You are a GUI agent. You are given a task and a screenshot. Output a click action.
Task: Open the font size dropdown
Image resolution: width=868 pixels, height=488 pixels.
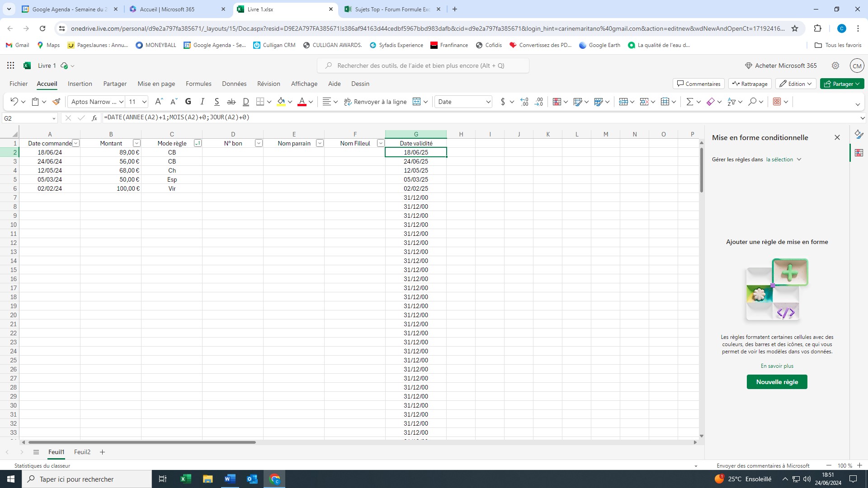pyautogui.click(x=144, y=102)
